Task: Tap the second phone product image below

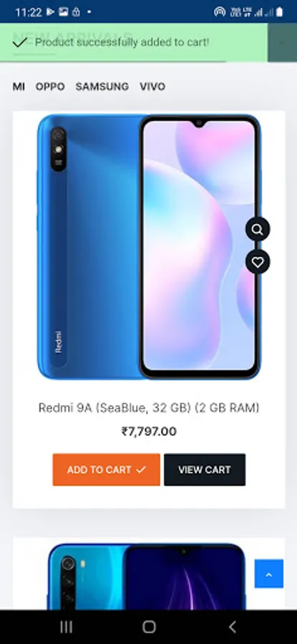Action: [147, 576]
